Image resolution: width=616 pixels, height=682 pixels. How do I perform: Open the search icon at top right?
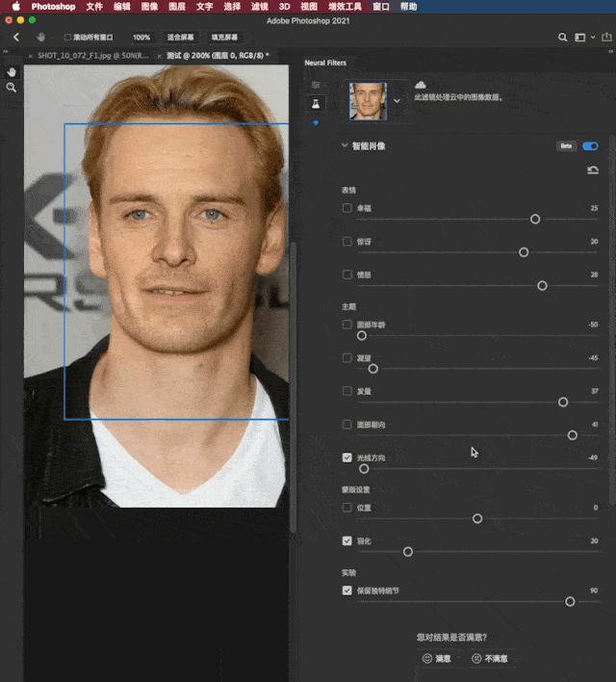562,38
